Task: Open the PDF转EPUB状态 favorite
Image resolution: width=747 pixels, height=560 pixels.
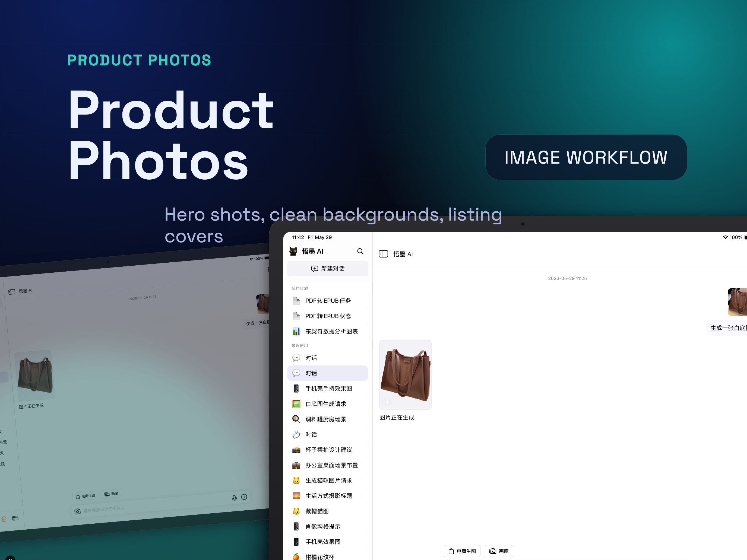Action: pyautogui.click(x=328, y=316)
